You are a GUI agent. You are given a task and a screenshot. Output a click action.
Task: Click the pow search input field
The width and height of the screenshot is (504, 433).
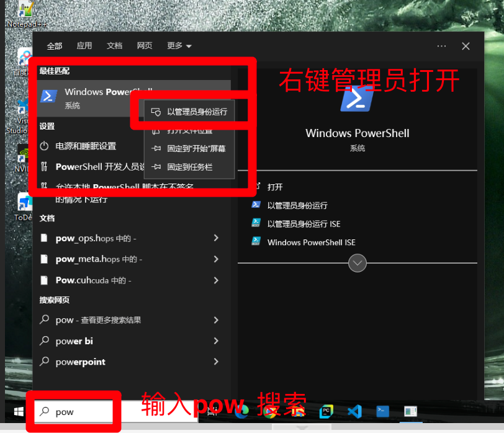(74, 411)
